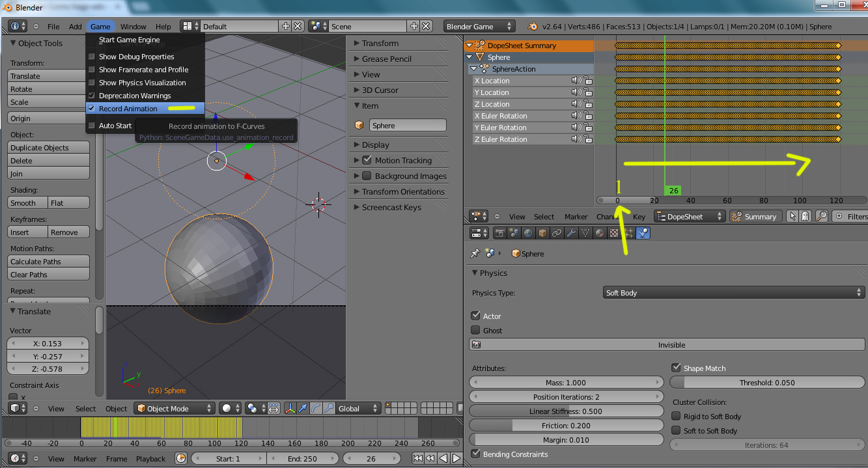The height and width of the screenshot is (468, 868).
Task: Select the scale manipulator icon
Action: click(328, 408)
